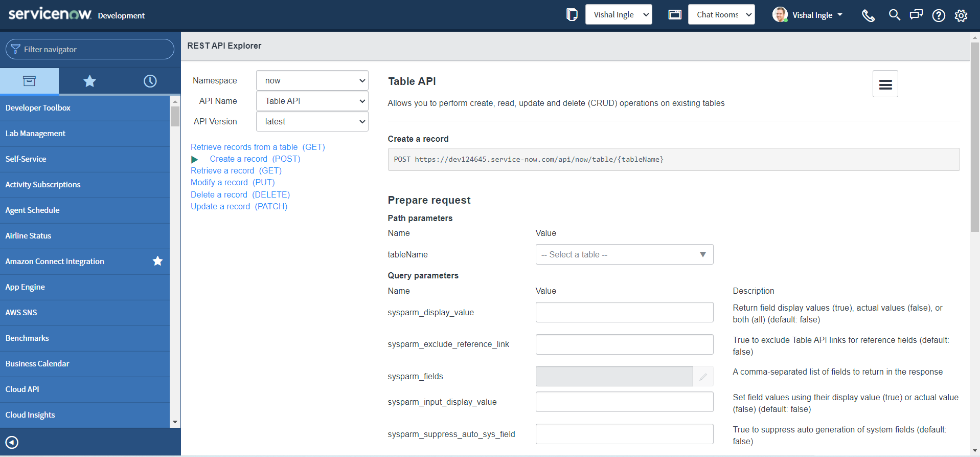
Task: Collapse the navigator with back arrow icon
Action: click(12, 442)
